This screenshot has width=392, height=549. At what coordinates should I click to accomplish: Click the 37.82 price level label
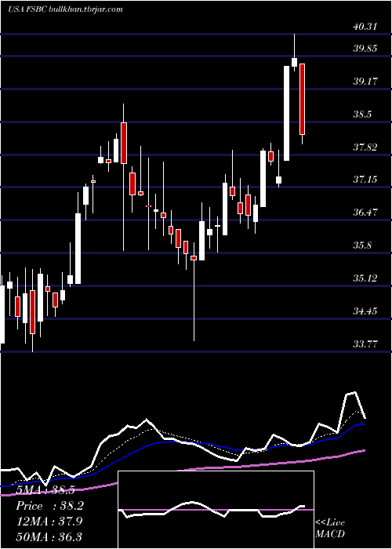365,147
